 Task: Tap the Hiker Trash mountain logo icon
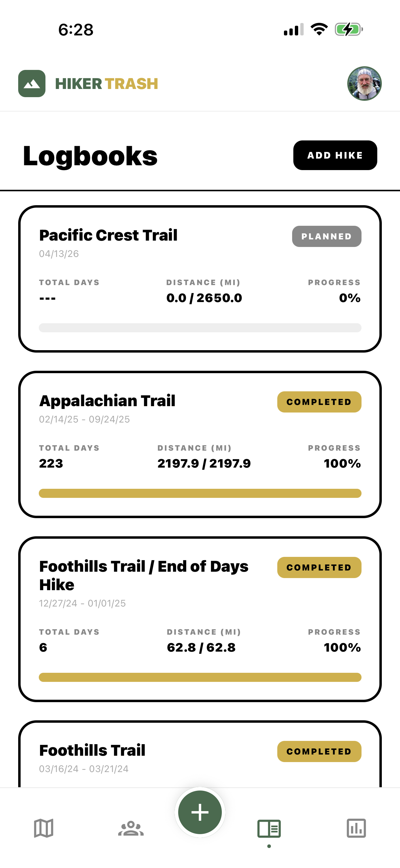[32, 84]
